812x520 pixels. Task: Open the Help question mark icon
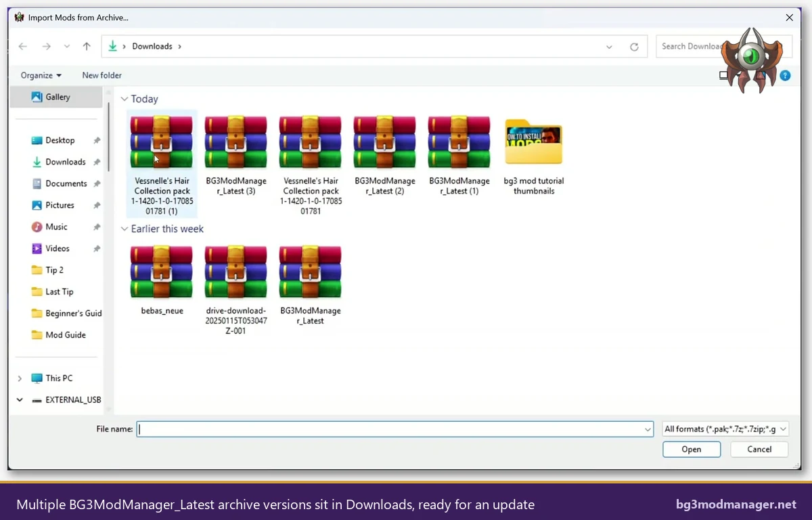point(785,76)
